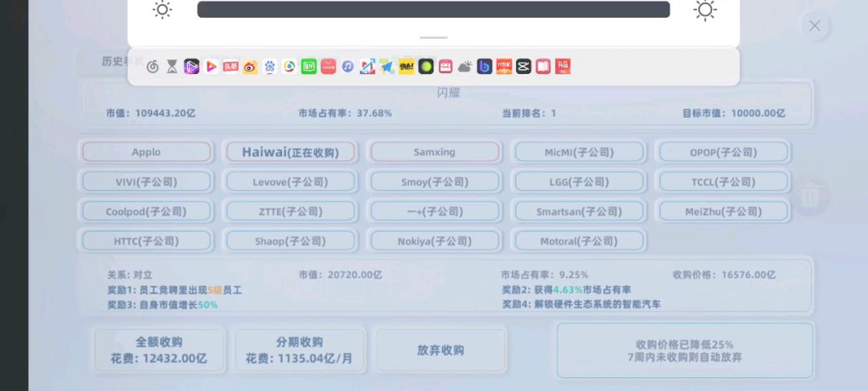The width and height of the screenshot is (868, 391).
Task: Tap the panel drag handle below slider
Action: click(x=433, y=38)
